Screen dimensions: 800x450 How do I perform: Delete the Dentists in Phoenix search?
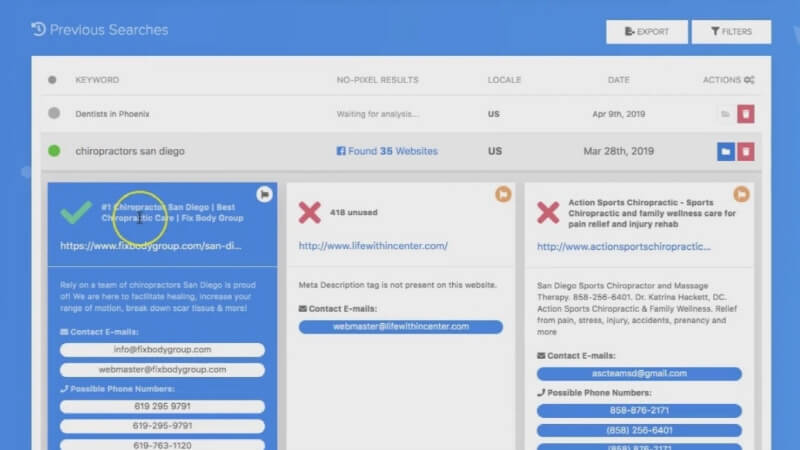(x=746, y=114)
